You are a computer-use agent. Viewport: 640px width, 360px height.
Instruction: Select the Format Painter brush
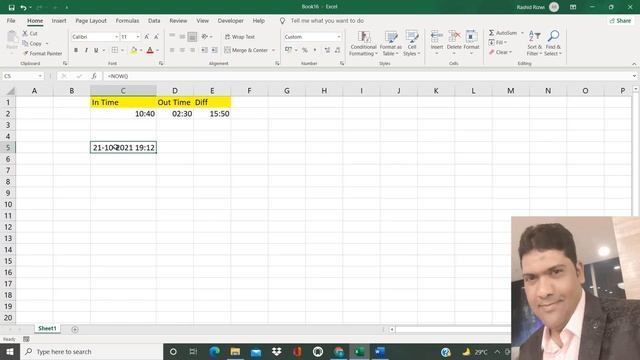42,53
